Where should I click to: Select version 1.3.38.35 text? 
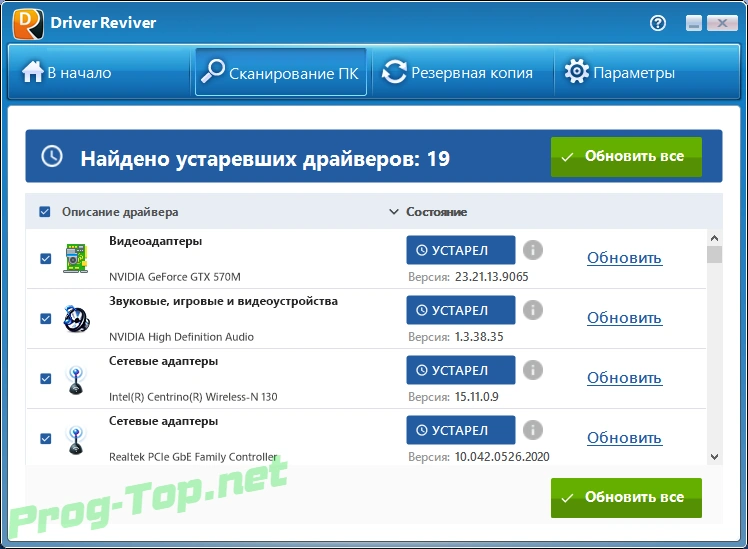(479, 337)
